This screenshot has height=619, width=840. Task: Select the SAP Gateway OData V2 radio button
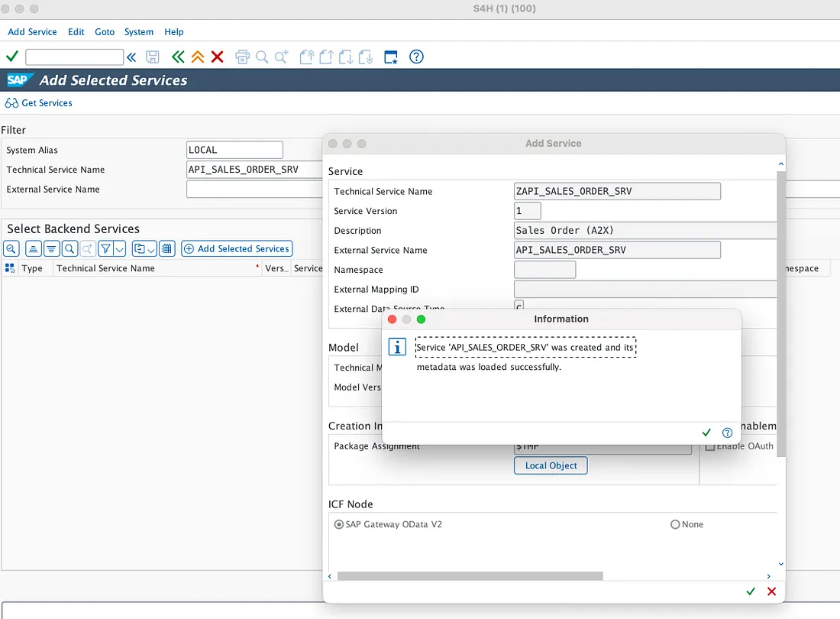click(339, 525)
